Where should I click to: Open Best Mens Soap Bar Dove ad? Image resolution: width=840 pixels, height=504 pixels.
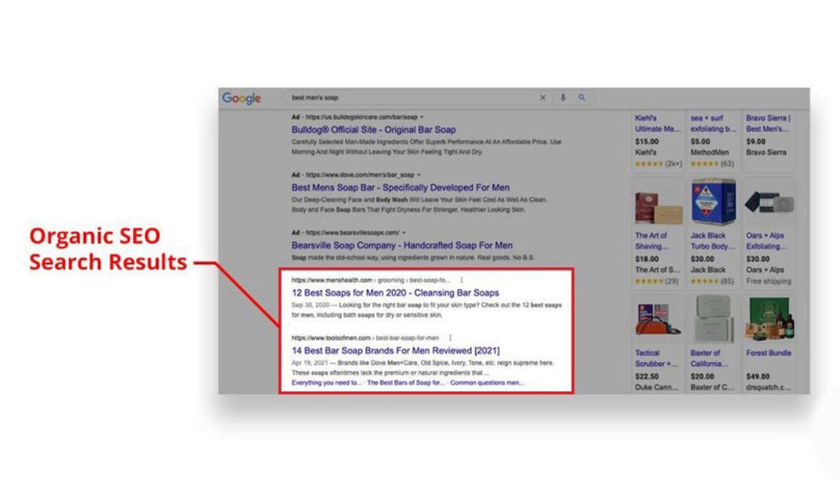400,187
